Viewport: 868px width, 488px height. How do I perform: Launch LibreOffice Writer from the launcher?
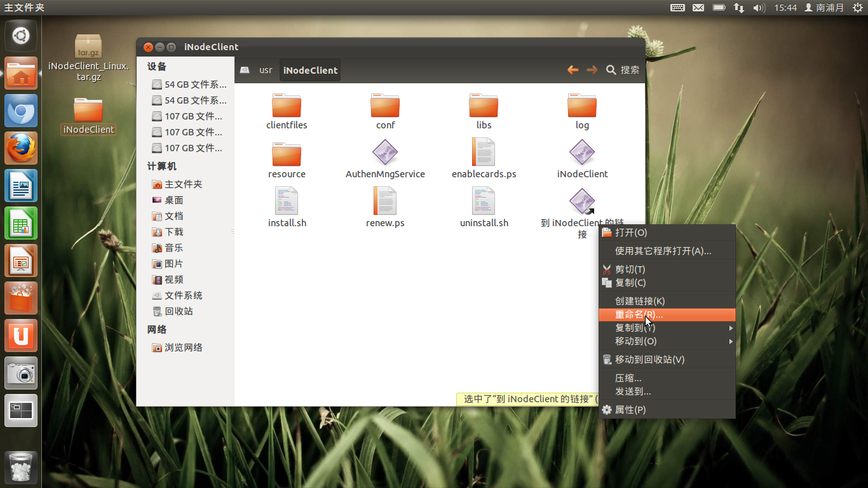click(x=21, y=186)
